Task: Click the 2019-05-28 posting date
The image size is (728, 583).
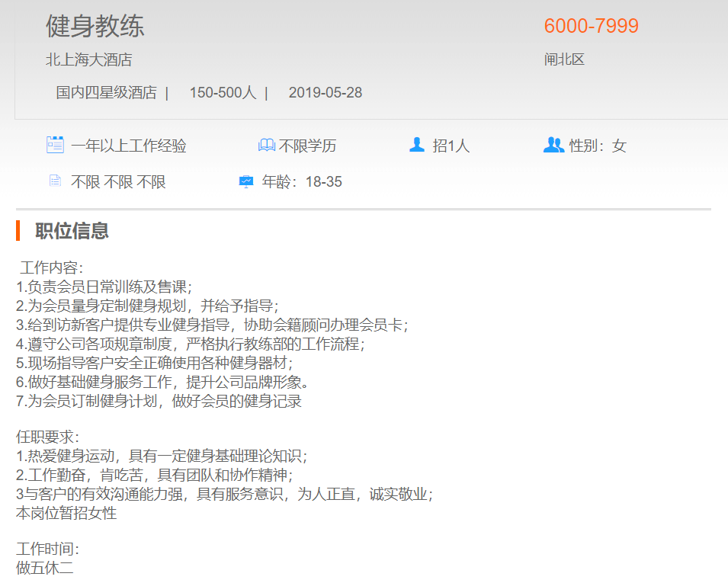Action: pyautogui.click(x=326, y=93)
